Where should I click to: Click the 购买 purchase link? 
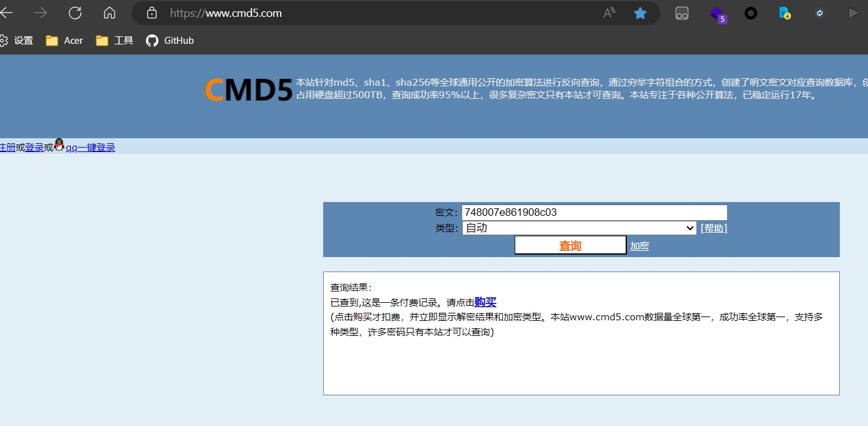click(x=485, y=302)
